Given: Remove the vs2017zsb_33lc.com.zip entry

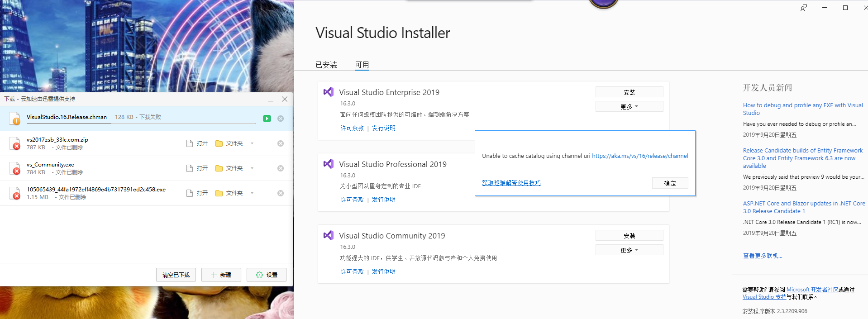Looking at the screenshot, I should coord(281,143).
